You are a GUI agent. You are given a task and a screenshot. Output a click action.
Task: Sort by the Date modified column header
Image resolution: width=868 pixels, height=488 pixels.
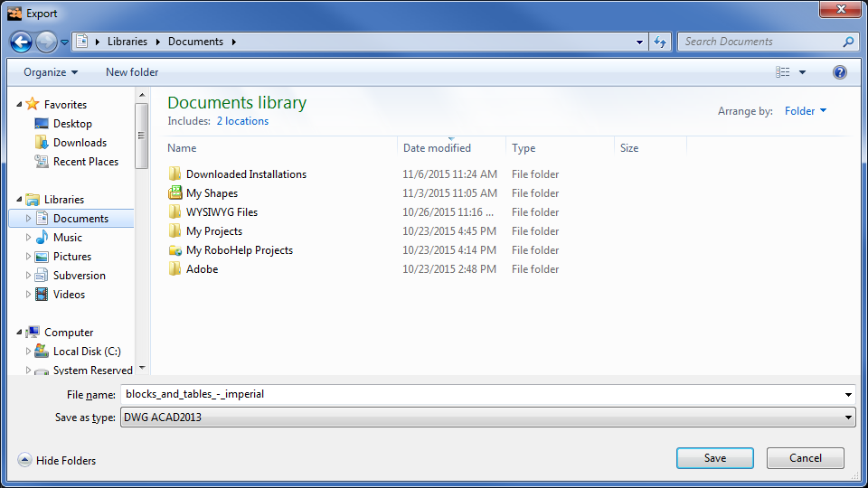pyautogui.click(x=438, y=148)
